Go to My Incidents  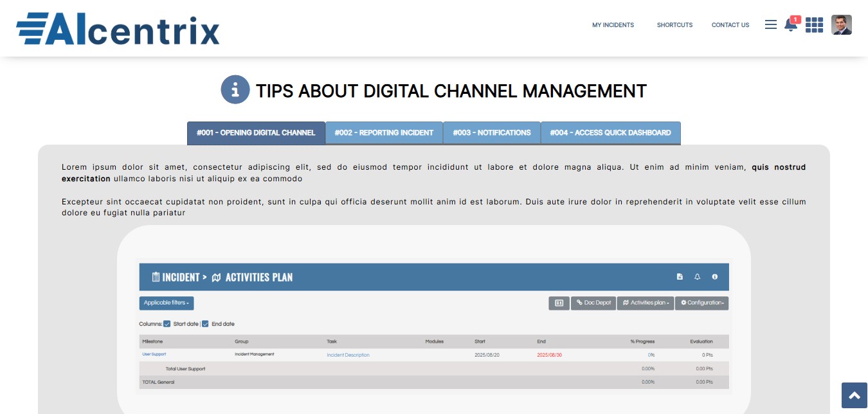pyautogui.click(x=613, y=25)
